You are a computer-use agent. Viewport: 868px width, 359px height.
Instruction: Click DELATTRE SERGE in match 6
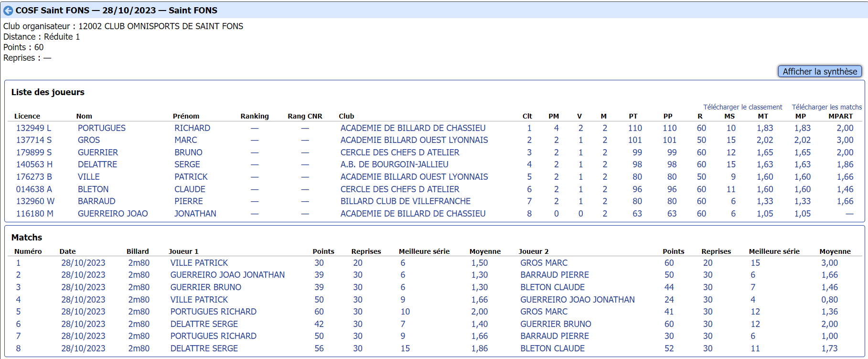point(204,324)
